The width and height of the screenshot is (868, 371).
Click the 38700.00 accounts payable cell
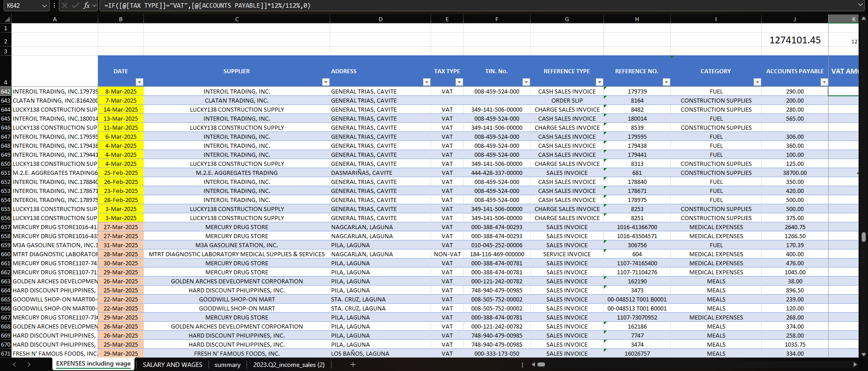tap(795, 173)
